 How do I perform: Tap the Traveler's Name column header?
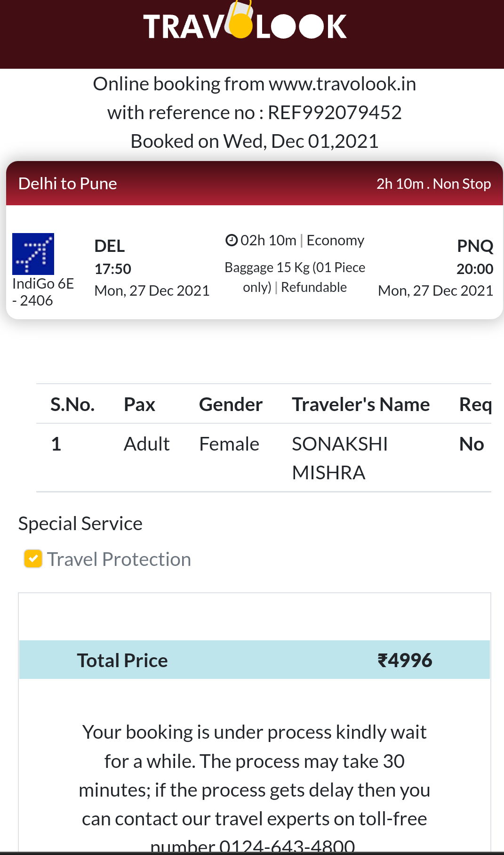(x=360, y=404)
